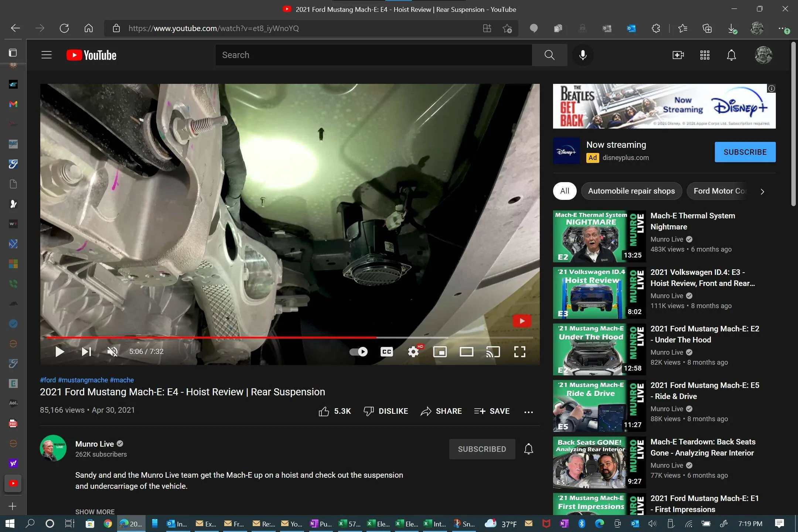Viewport: 798px width, 532px height.
Task: Select Automobile repair shops chip
Action: coord(631,191)
